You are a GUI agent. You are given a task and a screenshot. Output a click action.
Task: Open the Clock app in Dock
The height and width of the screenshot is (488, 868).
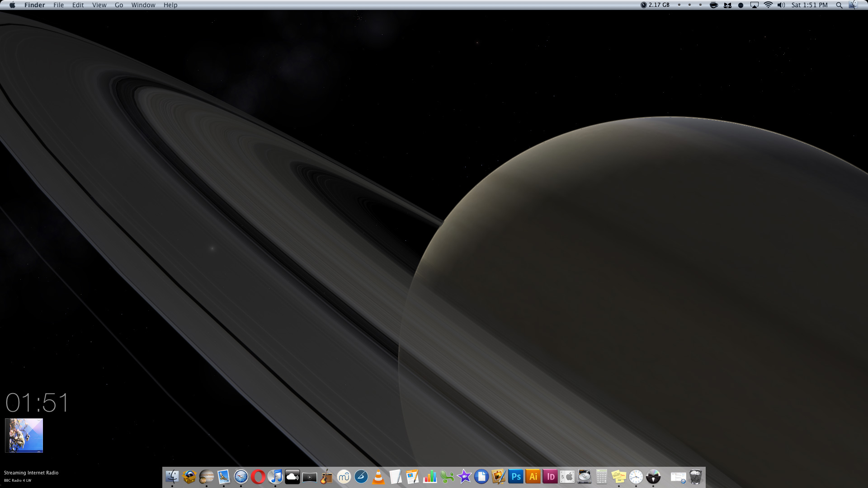click(636, 477)
